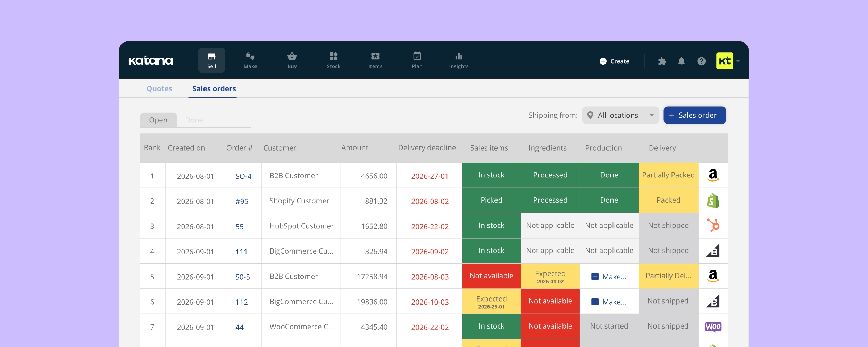This screenshot has height=347, width=868.
Task: Open order 112
Action: pos(242,302)
